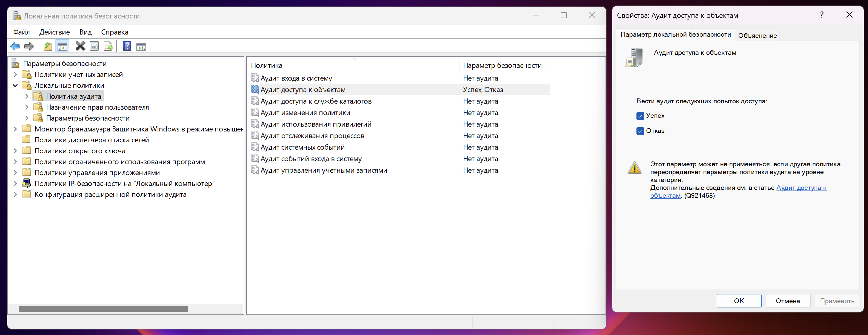Click the black X delete icon
Screen dimensions: 868x335
click(x=80, y=46)
